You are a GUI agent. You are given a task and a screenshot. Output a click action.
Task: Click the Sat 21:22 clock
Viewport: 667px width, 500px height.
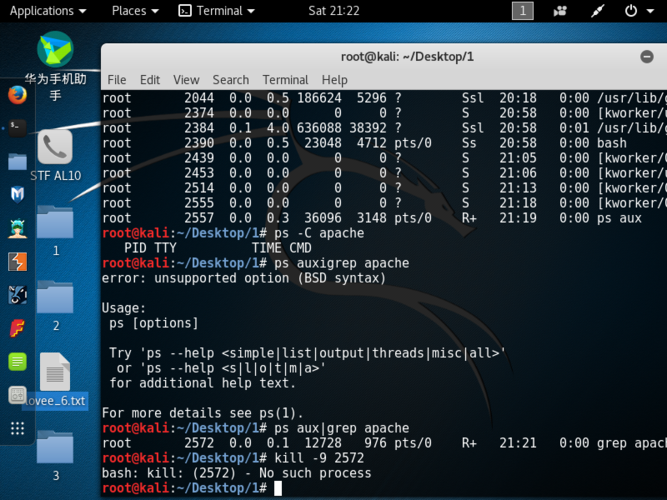pyautogui.click(x=336, y=11)
